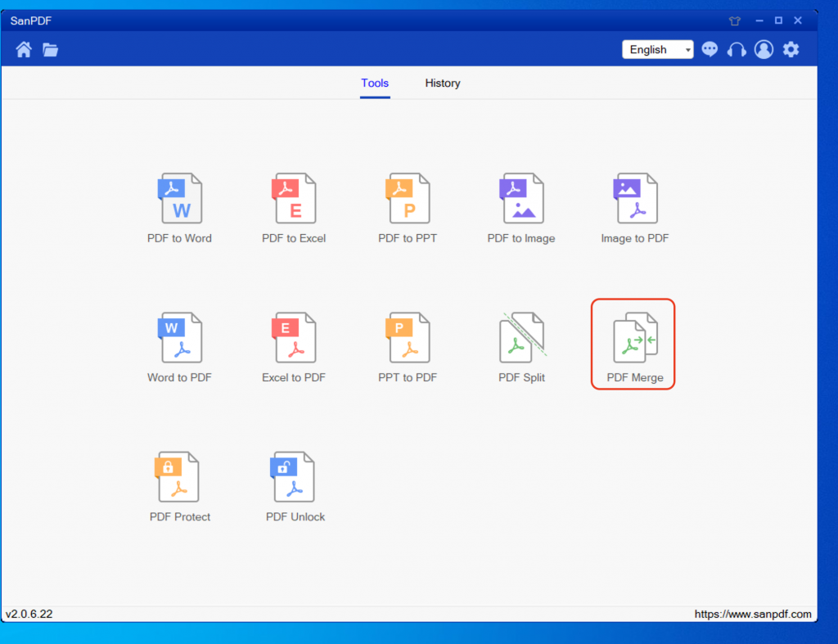This screenshot has height=644, width=838.
Task: Click the open folder icon
Action: coord(51,50)
